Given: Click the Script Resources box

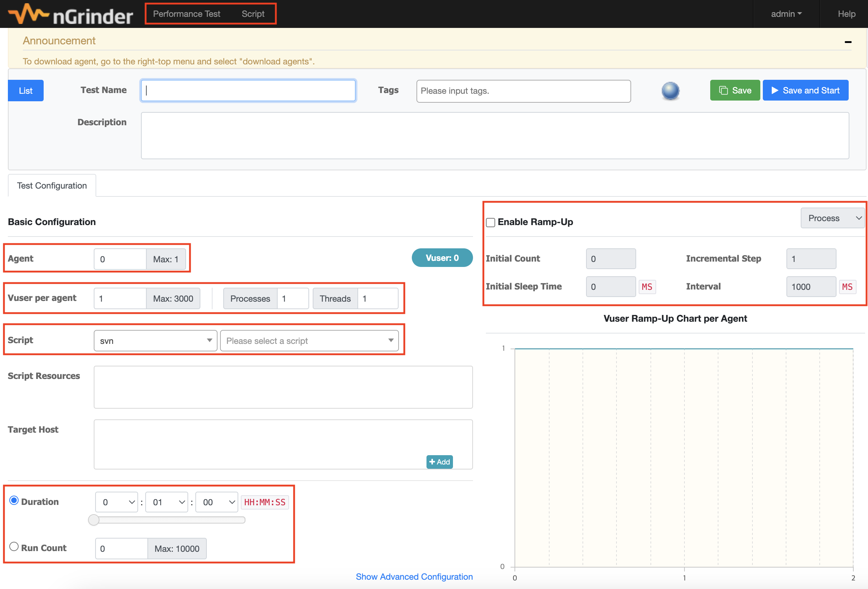Looking at the screenshot, I should coord(283,387).
